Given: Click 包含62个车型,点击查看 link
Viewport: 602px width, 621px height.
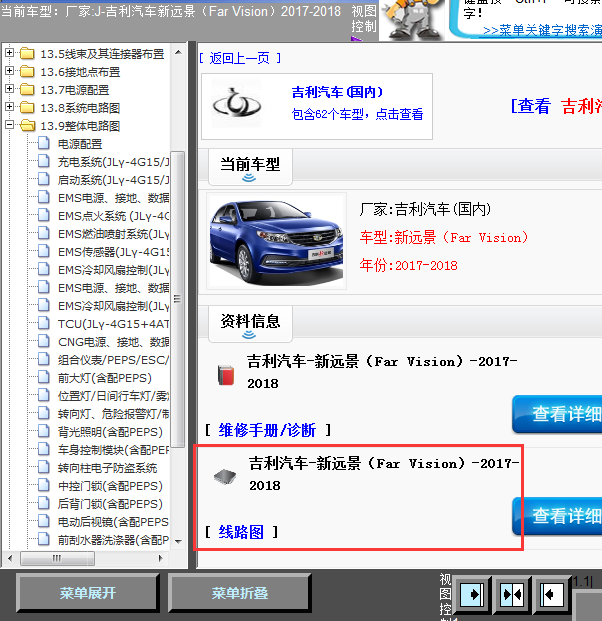Looking at the screenshot, I should point(357,114).
